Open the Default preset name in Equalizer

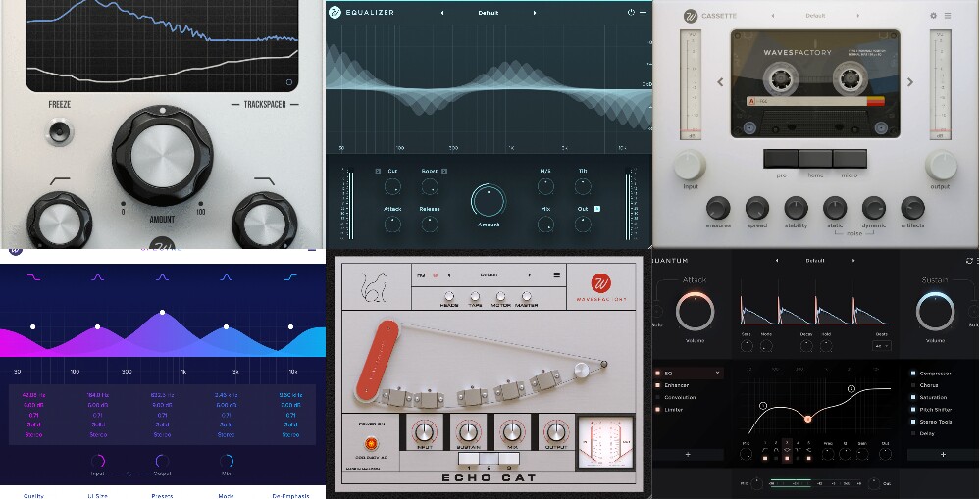[x=489, y=13]
